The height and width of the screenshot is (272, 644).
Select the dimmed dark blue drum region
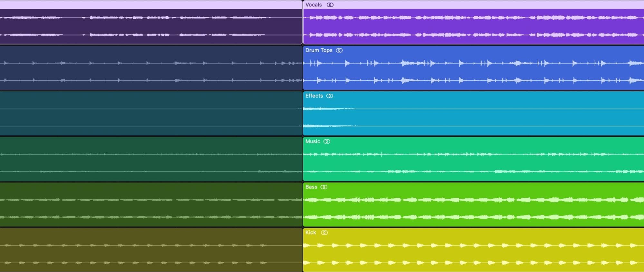(x=151, y=68)
